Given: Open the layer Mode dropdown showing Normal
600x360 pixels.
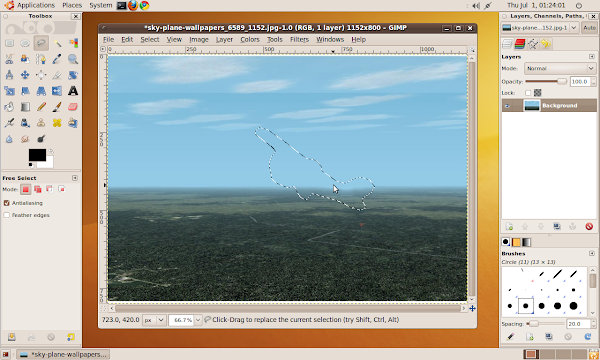Looking at the screenshot, I should 560,68.
